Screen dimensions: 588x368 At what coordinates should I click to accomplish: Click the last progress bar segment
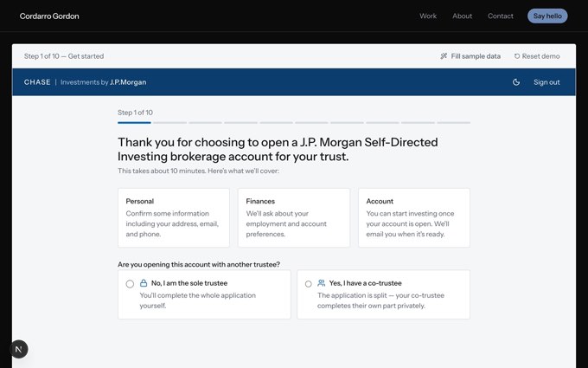coord(453,122)
